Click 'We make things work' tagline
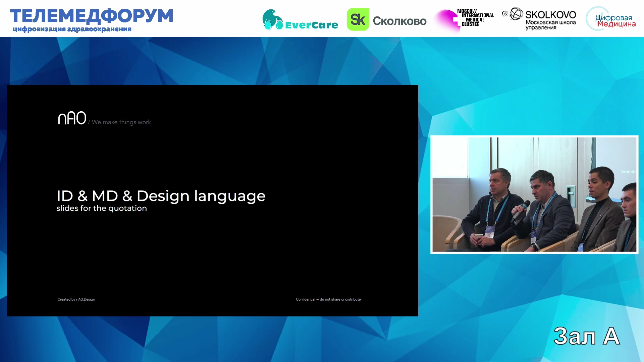The width and height of the screenshot is (644, 362). point(121,122)
